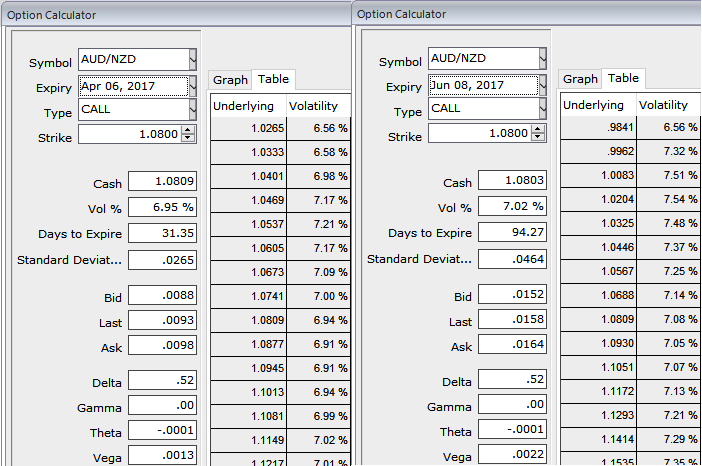The width and height of the screenshot is (702, 466).
Task: Click Vol % field showing 6.95 %
Action: (x=163, y=207)
